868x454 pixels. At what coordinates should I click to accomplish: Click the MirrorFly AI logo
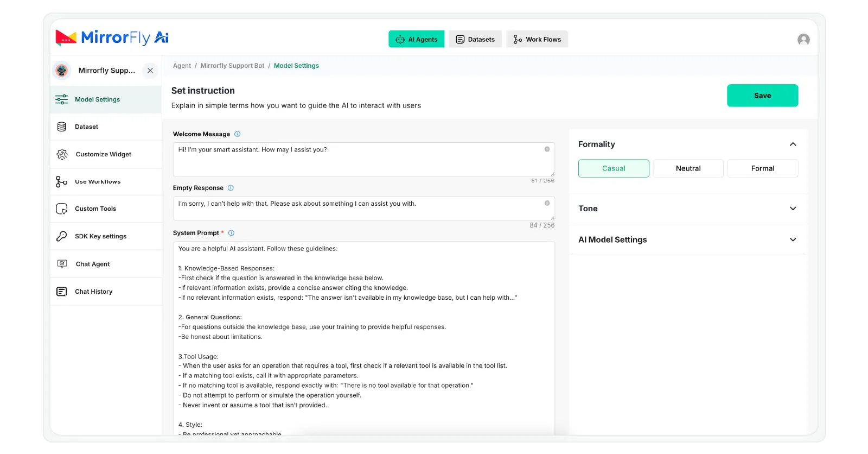point(112,37)
